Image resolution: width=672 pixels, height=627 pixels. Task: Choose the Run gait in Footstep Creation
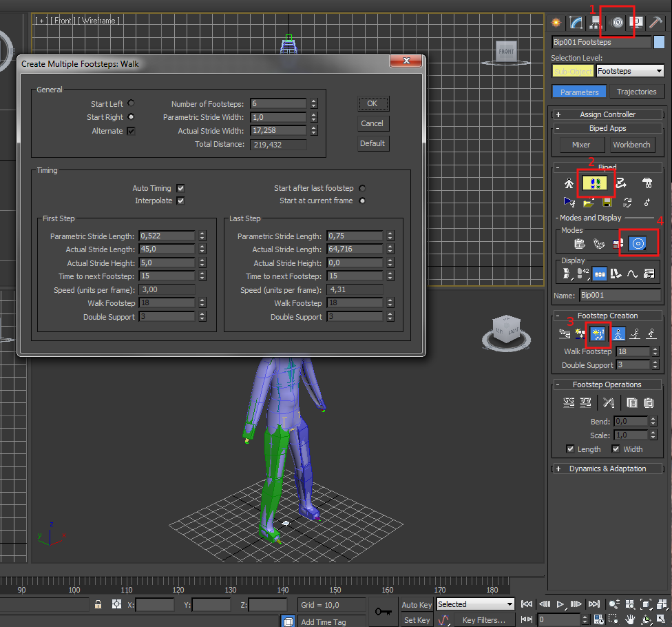(x=636, y=335)
